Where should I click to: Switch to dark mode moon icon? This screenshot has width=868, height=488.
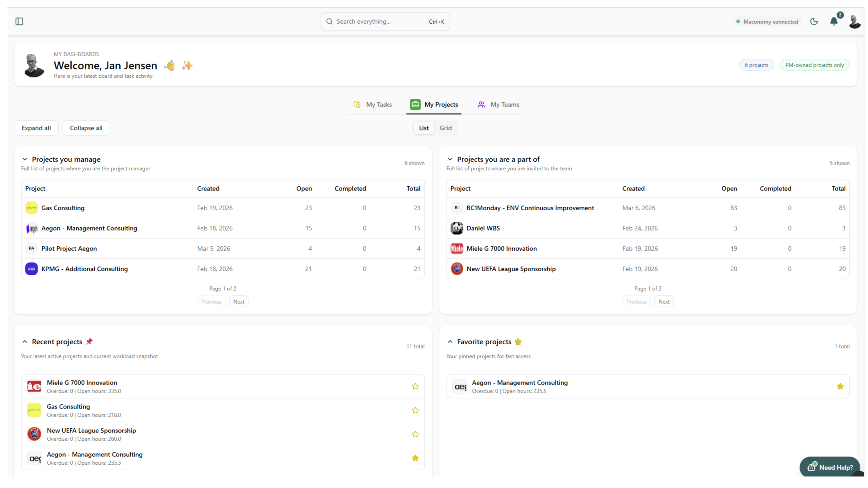tap(814, 22)
